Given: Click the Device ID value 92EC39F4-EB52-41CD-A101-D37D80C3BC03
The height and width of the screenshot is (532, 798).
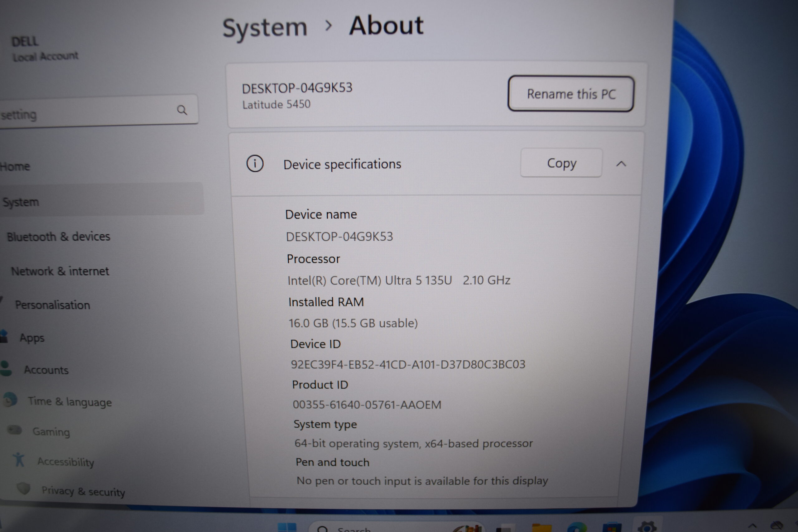Looking at the screenshot, I should 408,364.
